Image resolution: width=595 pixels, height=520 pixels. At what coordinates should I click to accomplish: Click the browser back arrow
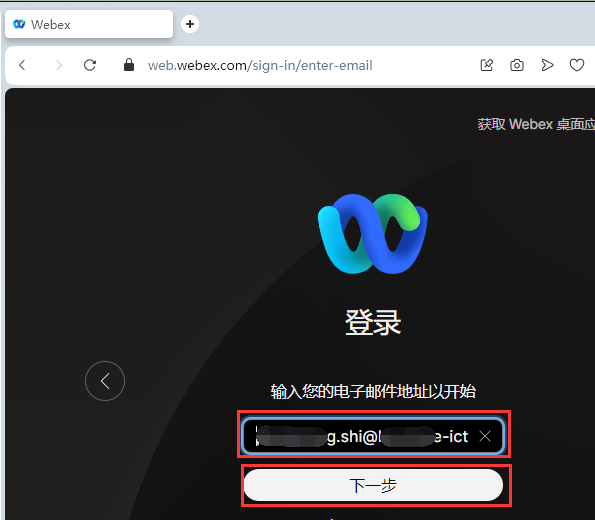point(22,65)
